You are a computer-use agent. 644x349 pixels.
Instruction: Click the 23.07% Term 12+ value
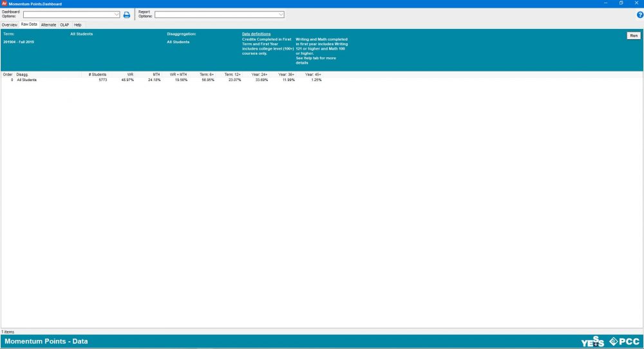pyautogui.click(x=235, y=80)
